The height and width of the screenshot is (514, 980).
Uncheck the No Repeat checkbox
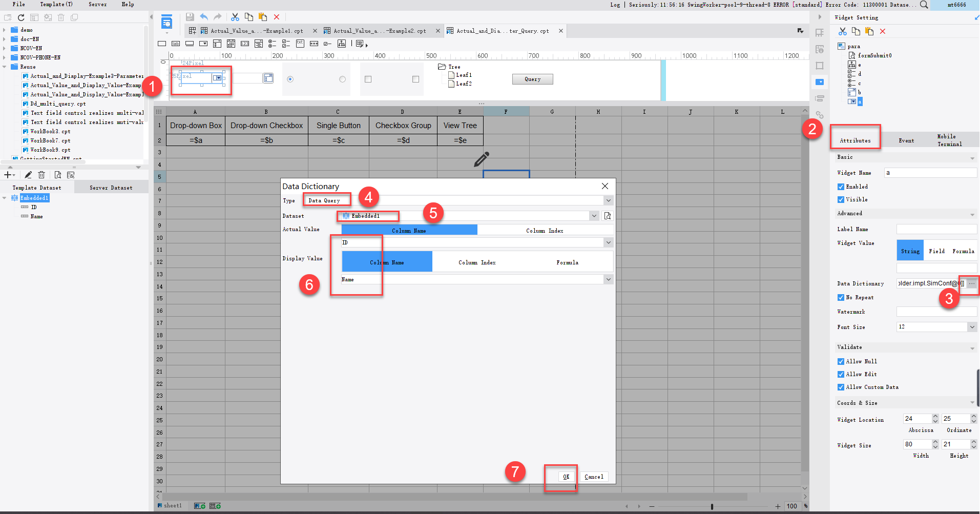pos(841,297)
